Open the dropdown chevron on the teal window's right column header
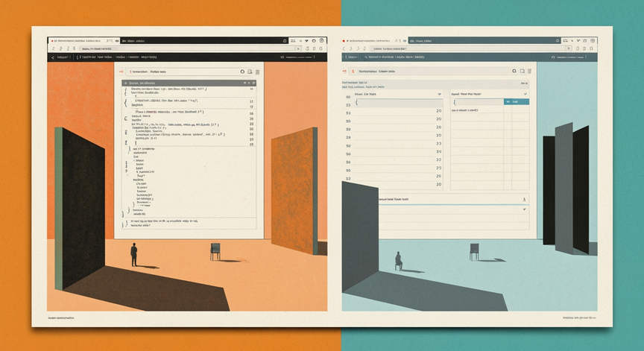 [x=525, y=94]
